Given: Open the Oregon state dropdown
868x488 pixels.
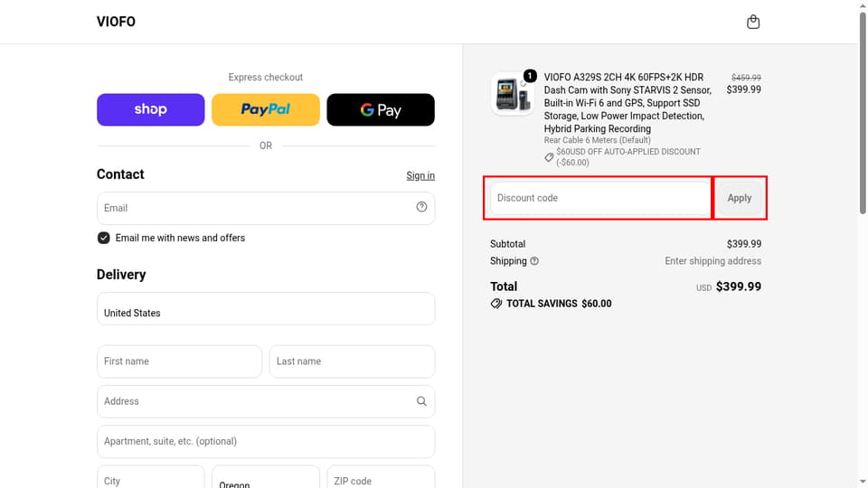Looking at the screenshot, I should [x=266, y=477].
